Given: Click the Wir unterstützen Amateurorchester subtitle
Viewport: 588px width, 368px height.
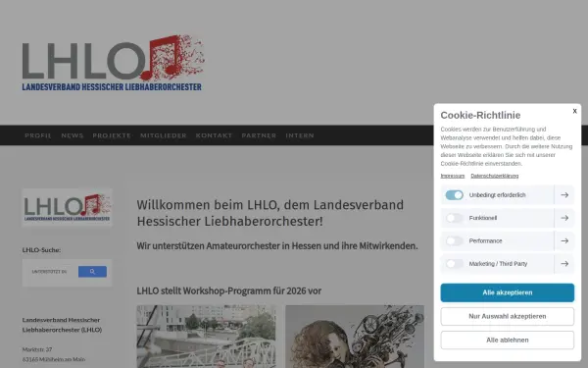Looking at the screenshot, I should 277,246.
